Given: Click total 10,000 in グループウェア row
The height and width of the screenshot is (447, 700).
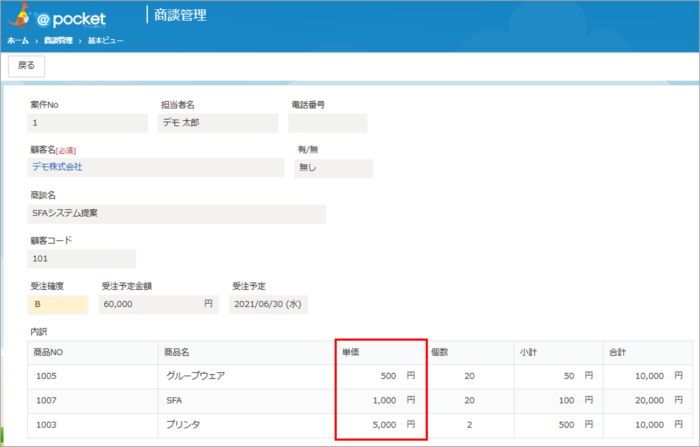Looking at the screenshot, I should pyautogui.click(x=648, y=376).
